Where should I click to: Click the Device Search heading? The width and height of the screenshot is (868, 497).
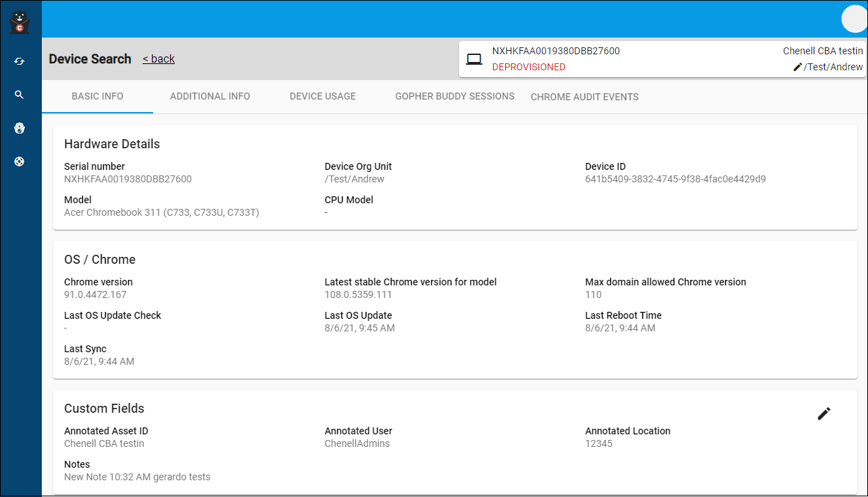click(x=90, y=59)
